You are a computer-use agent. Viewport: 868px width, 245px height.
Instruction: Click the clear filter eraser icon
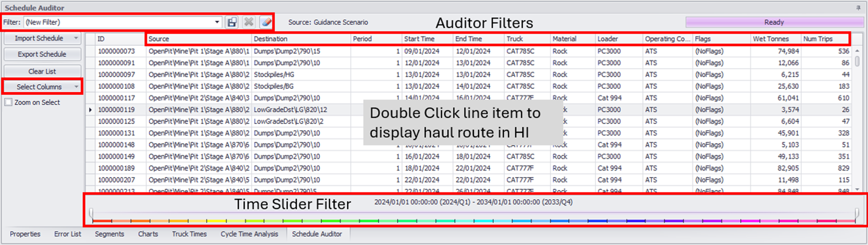(x=266, y=22)
